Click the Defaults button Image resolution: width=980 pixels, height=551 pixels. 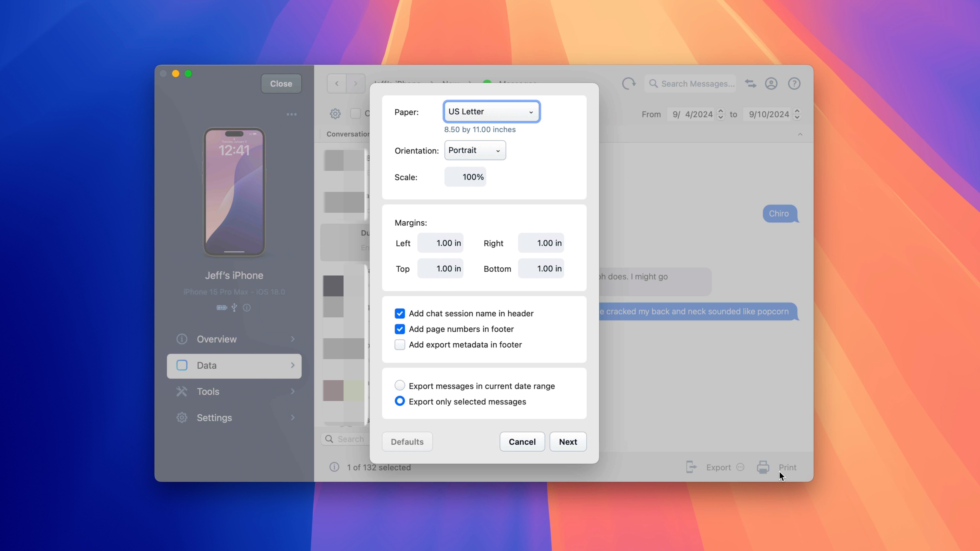click(407, 442)
